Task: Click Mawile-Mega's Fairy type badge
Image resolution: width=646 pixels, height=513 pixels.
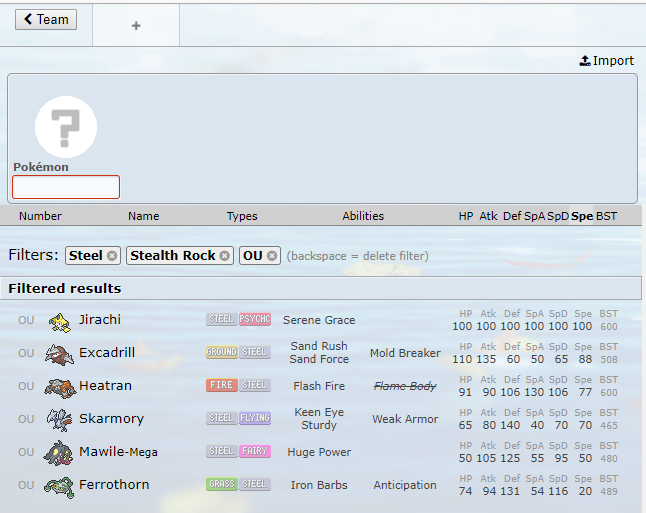Action: (255, 451)
